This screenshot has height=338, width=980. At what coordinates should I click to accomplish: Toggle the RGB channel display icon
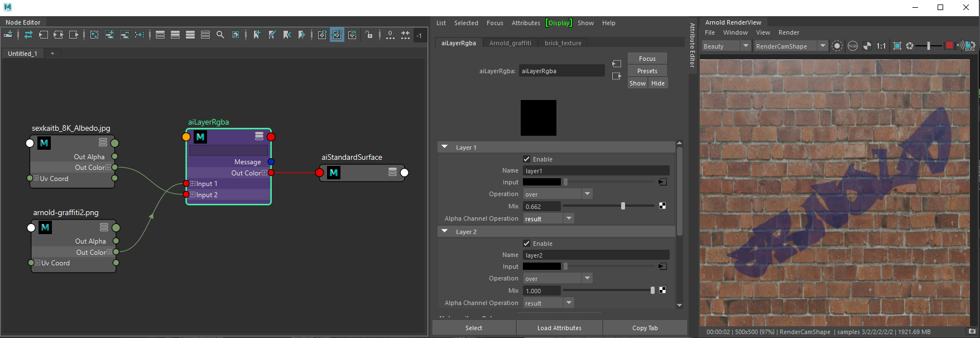[x=853, y=46]
